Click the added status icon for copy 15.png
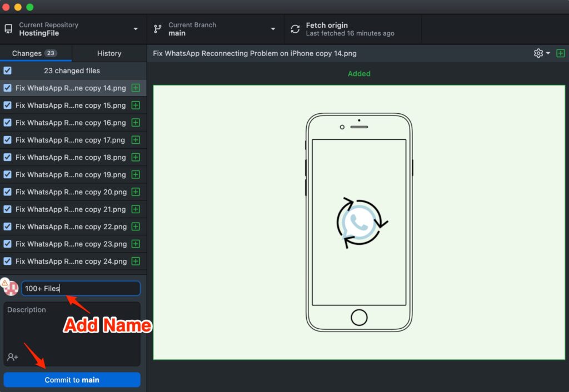The width and height of the screenshot is (569, 392). pyautogui.click(x=136, y=105)
